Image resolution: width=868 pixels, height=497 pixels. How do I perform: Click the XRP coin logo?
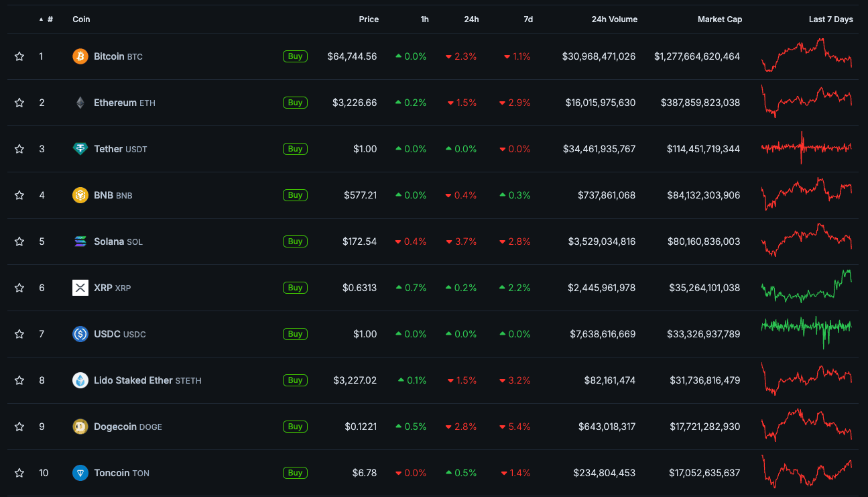point(80,288)
